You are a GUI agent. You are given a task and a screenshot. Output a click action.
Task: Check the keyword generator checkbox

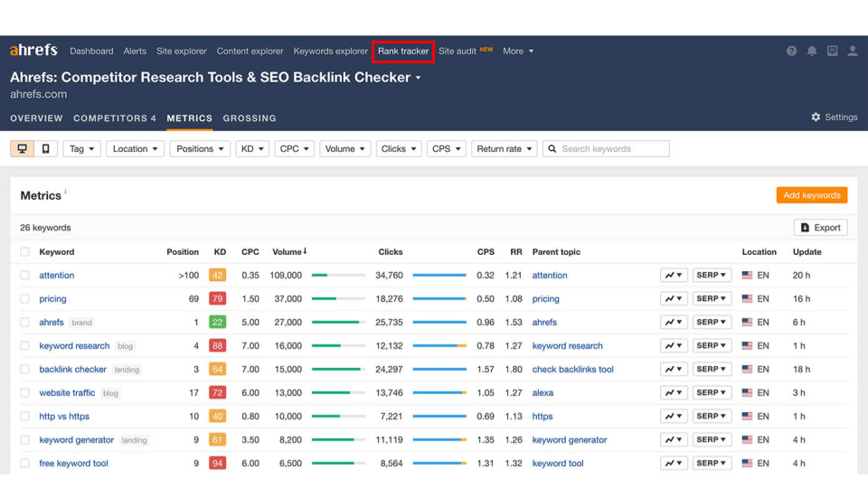pyautogui.click(x=24, y=440)
